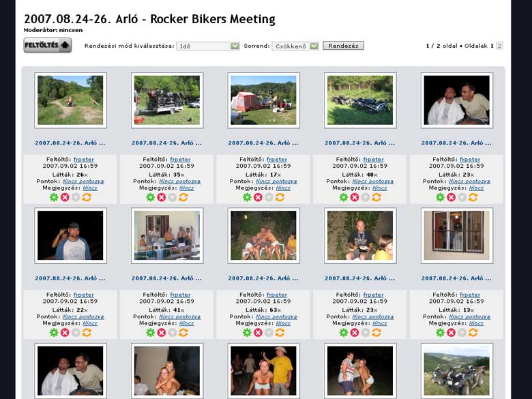Click the orange refresh icon under the tent photo
Image resolution: width=532 pixels, height=399 pixels.
(x=280, y=197)
